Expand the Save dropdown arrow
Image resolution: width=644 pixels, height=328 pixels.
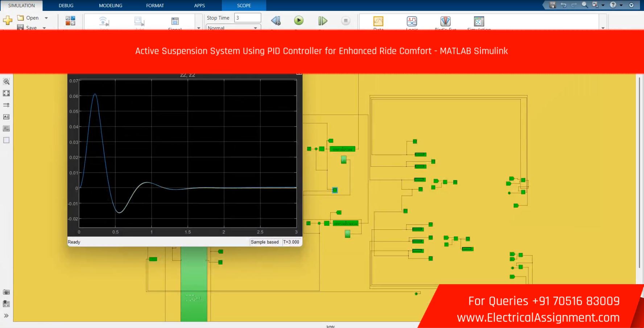tap(45, 28)
